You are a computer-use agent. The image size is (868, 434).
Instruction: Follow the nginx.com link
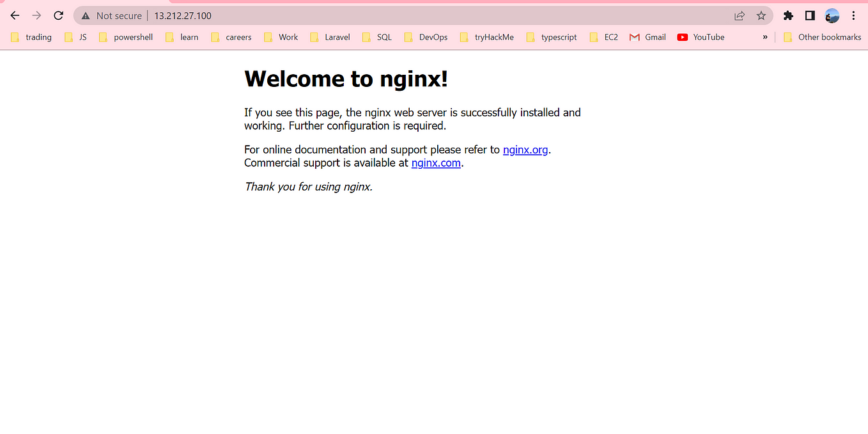click(x=436, y=163)
